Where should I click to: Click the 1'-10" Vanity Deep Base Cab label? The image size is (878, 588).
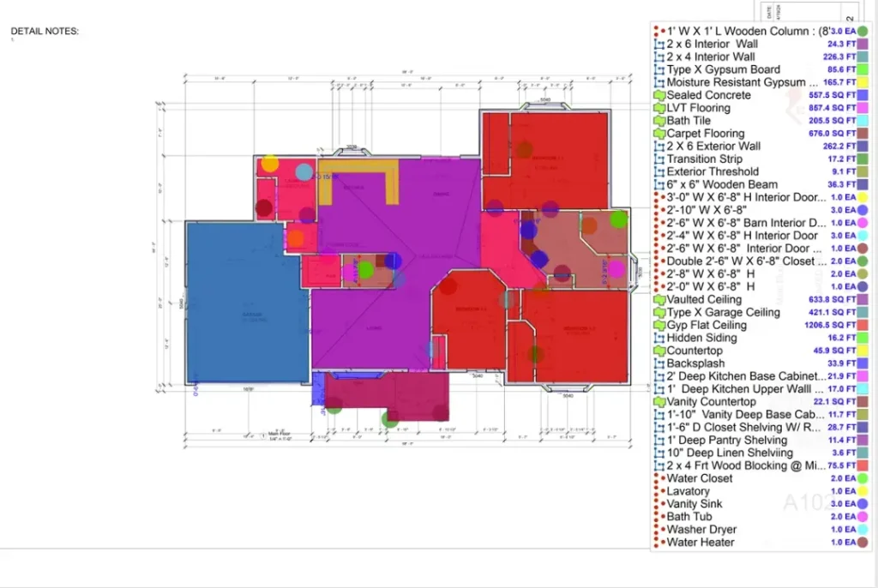(745, 415)
